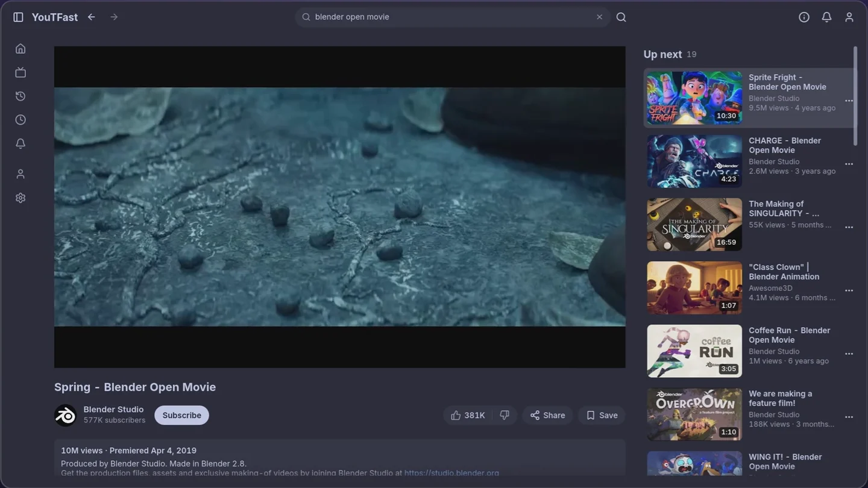Viewport: 868px width, 488px height.
Task: Open Watch Later clock icon in sidebar
Action: (x=20, y=120)
